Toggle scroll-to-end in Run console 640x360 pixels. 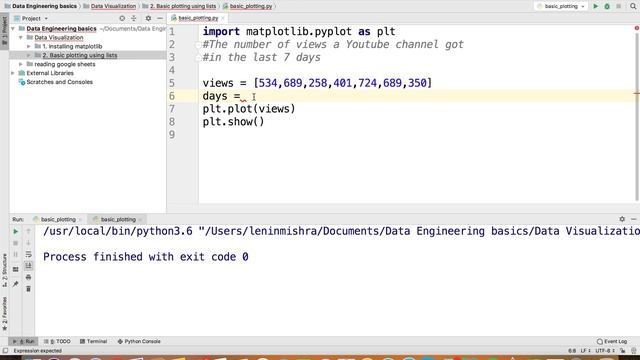pos(28,266)
